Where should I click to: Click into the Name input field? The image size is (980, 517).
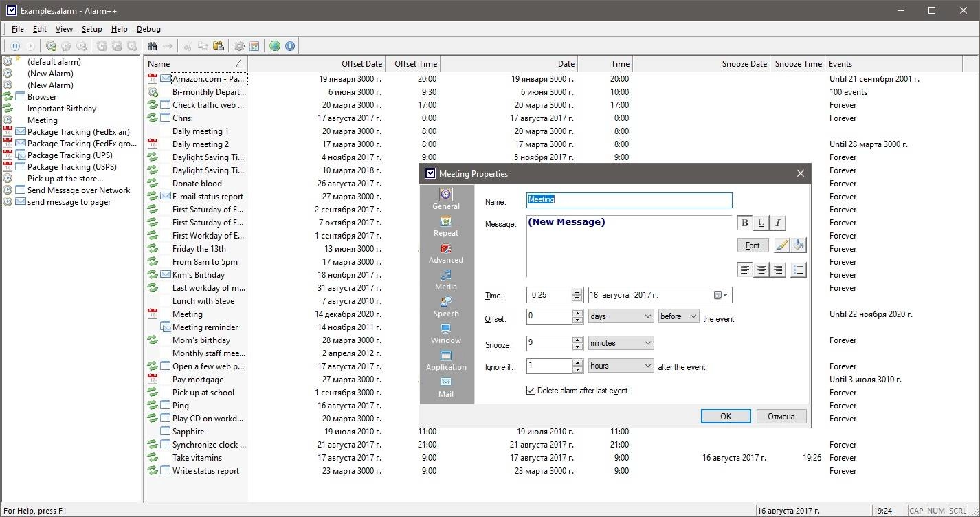[629, 199]
